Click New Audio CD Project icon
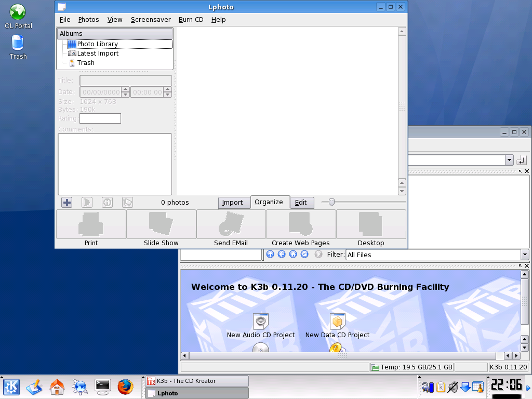The width and height of the screenshot is (532, 399). [x=261, y=321]
